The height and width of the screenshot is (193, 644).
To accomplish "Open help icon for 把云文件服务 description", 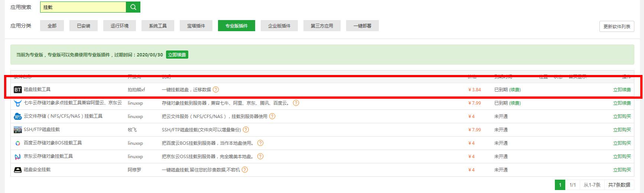I will (272, 116).
